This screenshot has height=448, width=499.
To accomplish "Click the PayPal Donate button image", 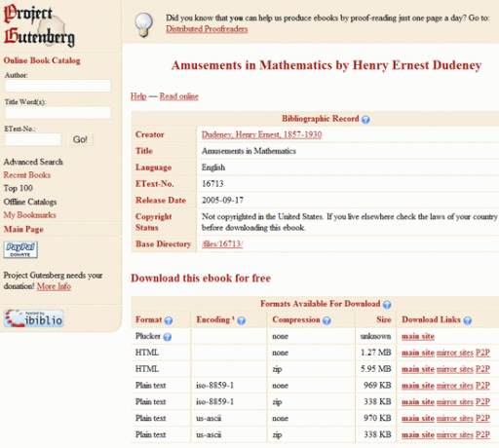I will [x=20, y=249].
